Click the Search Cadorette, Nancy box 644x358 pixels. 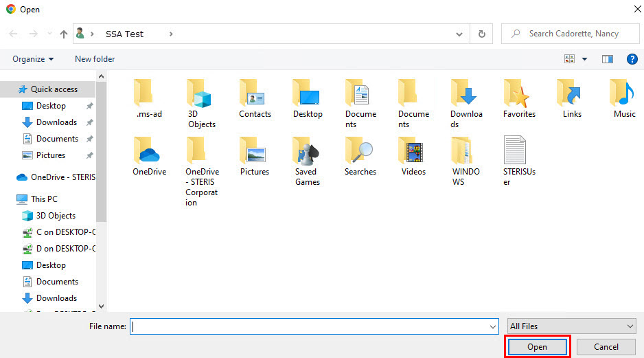click(570, 34)
